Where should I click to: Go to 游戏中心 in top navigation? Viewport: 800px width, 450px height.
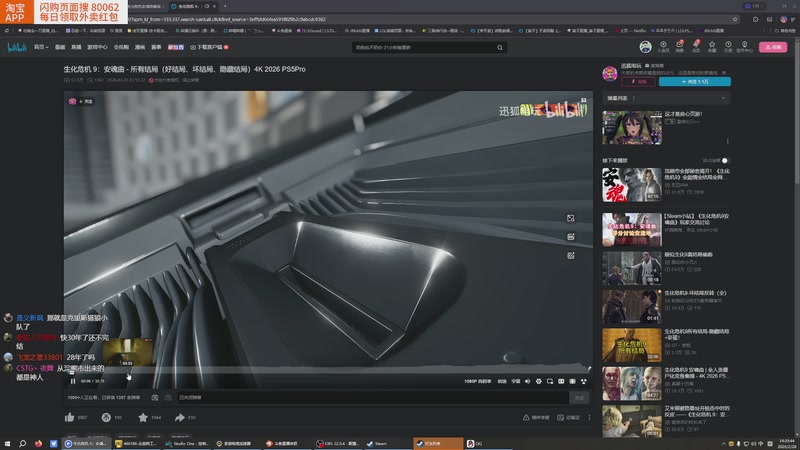tap(97, 47)
